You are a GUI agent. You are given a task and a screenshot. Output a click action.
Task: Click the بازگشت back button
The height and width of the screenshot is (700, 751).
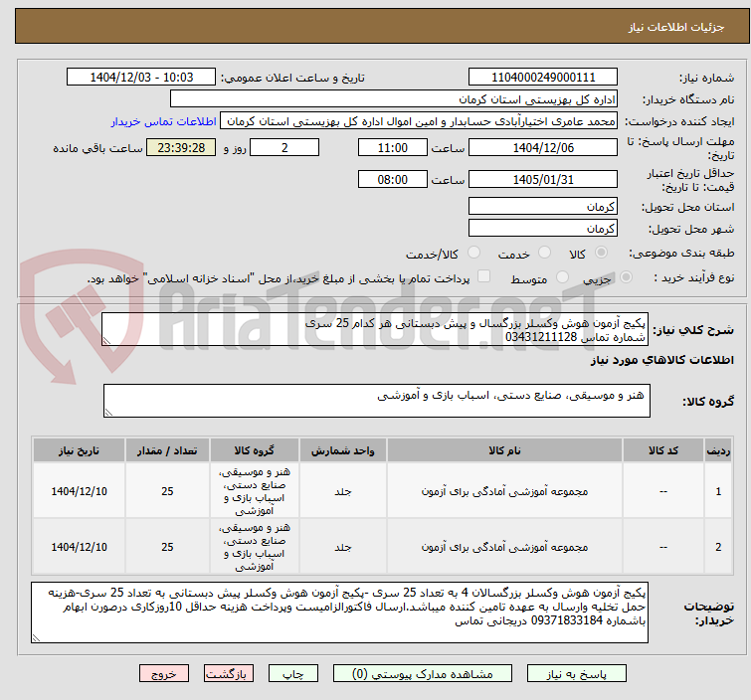[229, 674]
